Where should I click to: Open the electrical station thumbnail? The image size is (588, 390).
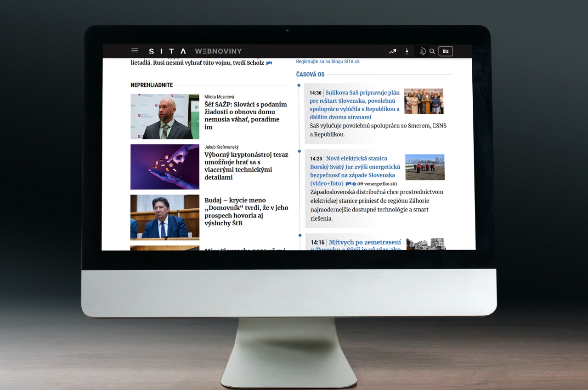[x=425, y=167]
